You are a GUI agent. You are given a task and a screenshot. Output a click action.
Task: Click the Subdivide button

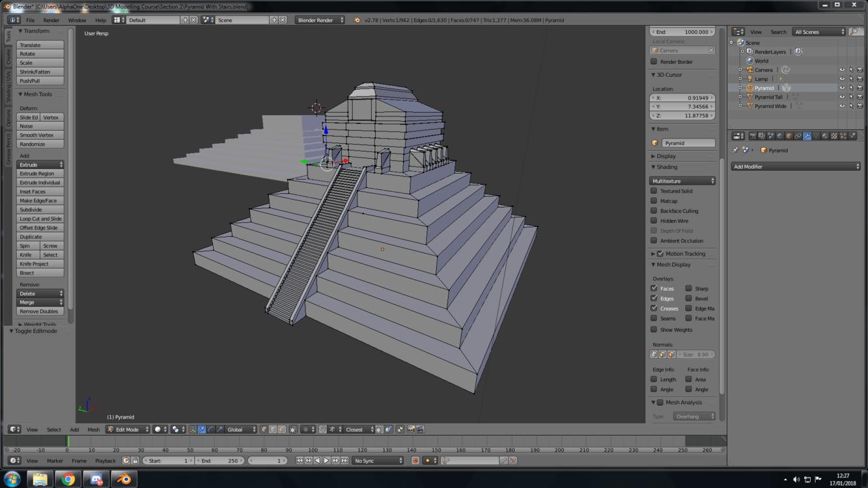click(x=40, y=210)
